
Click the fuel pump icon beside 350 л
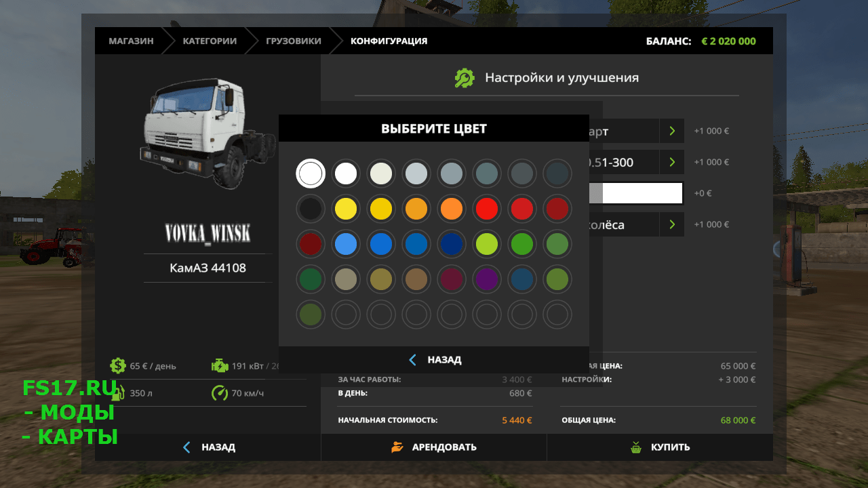(x=118, y=393)
